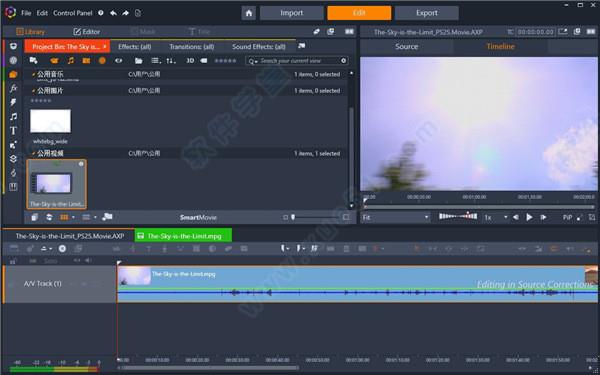Open the Editor panel tab
Screen dimensions: 600x375
[x=86, y=32]
